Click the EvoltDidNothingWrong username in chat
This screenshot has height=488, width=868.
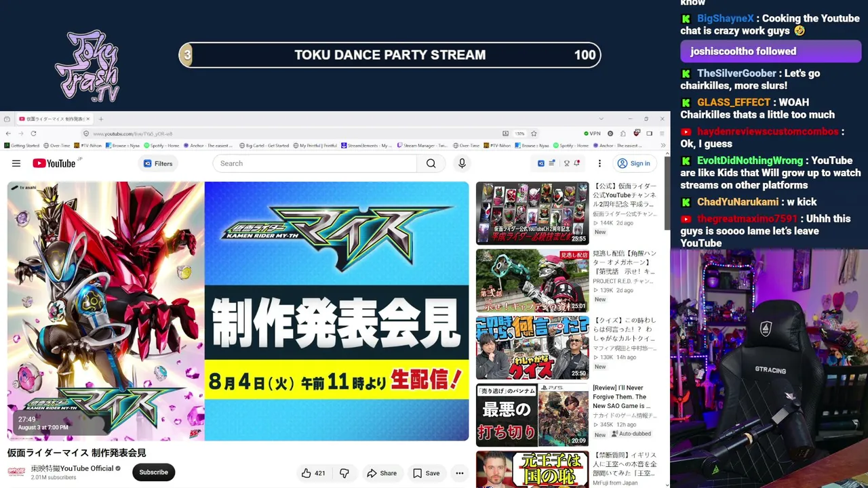pos(750,161)
